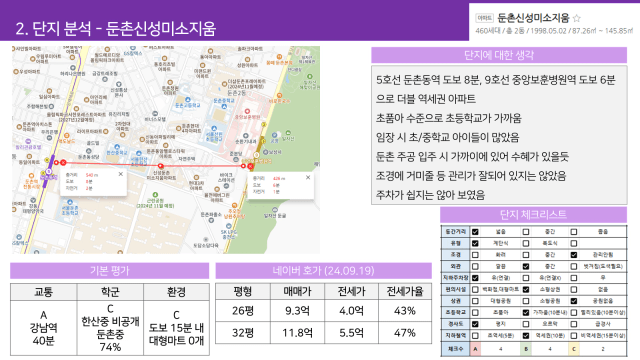Toggle the 평지 checkbox in the 경사도 row

coord(475,324)
